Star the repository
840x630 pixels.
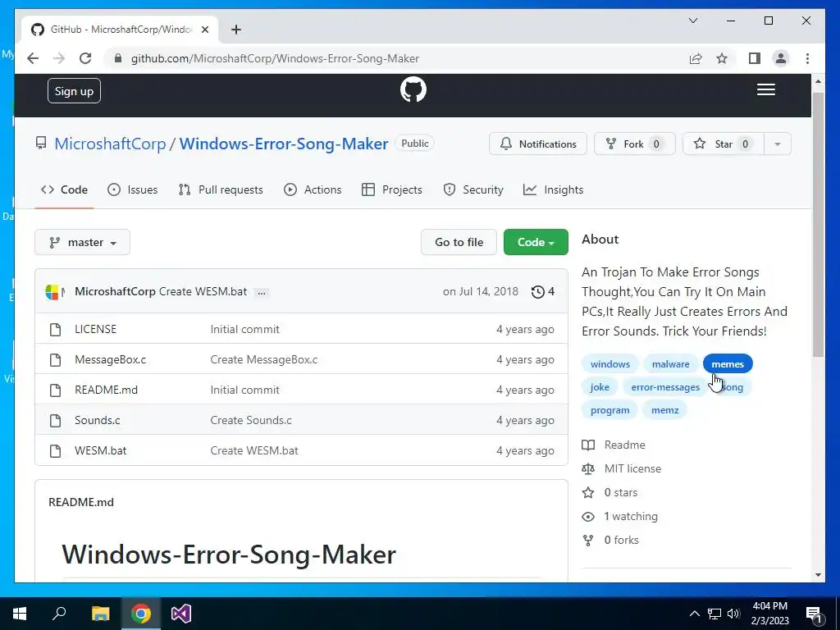tap(723, 144)
